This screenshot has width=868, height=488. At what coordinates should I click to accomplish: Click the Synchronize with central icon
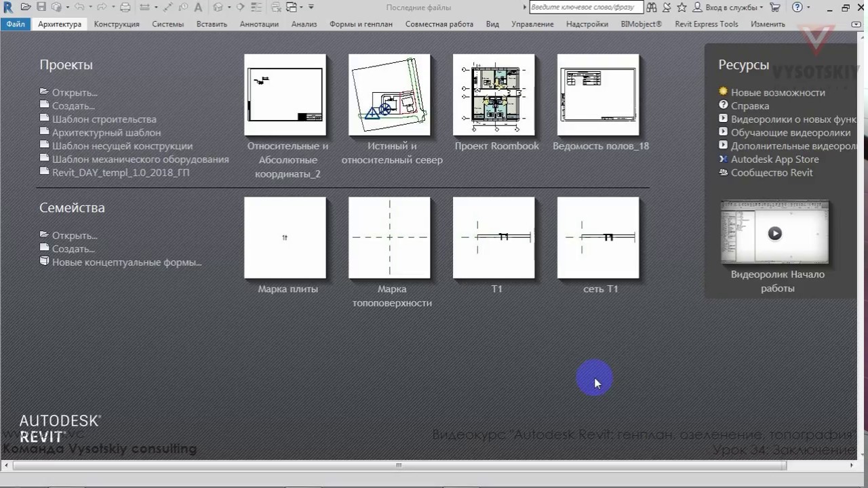coord(56,7)
